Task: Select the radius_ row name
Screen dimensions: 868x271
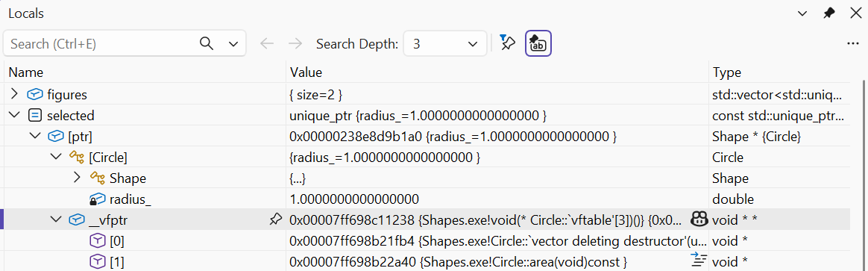Action: [130, 199]
